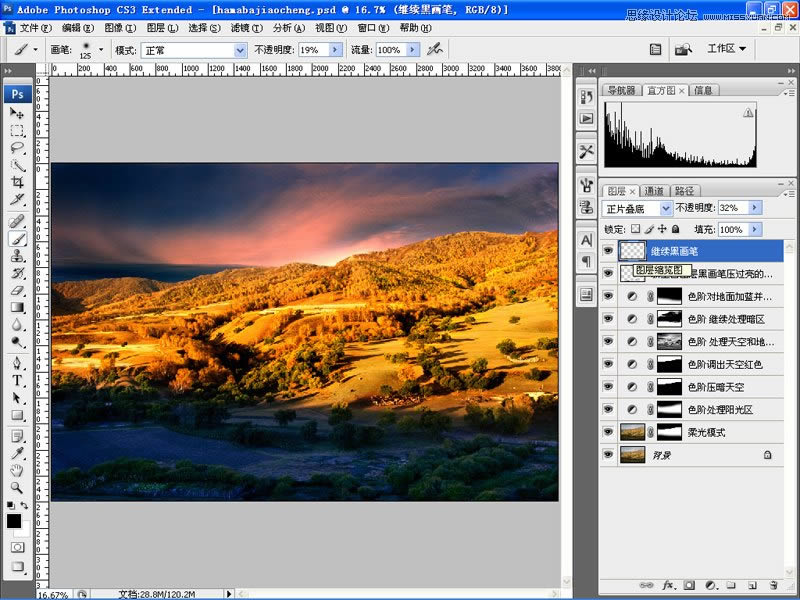
Task: Toggle visibility of the 柔光模式 layer
Action: [x=608, y=432]
